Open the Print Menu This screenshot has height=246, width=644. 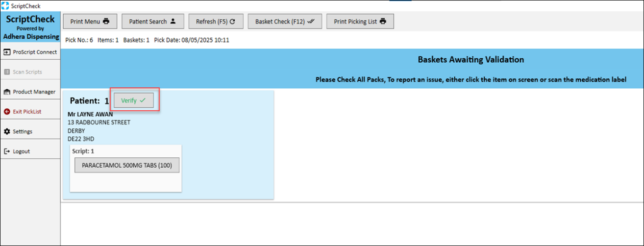pyautogui.click(x=90, y=22)
